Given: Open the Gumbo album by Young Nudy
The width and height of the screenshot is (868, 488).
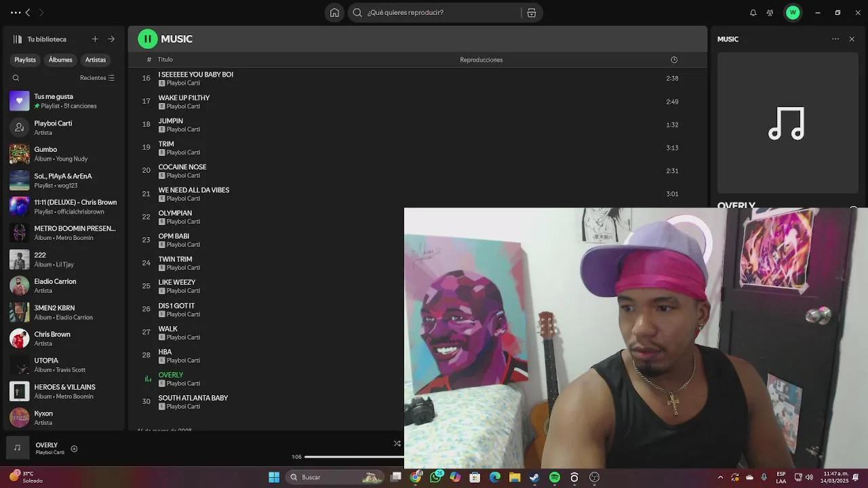Looking at the screenshot, I should 63,154.
